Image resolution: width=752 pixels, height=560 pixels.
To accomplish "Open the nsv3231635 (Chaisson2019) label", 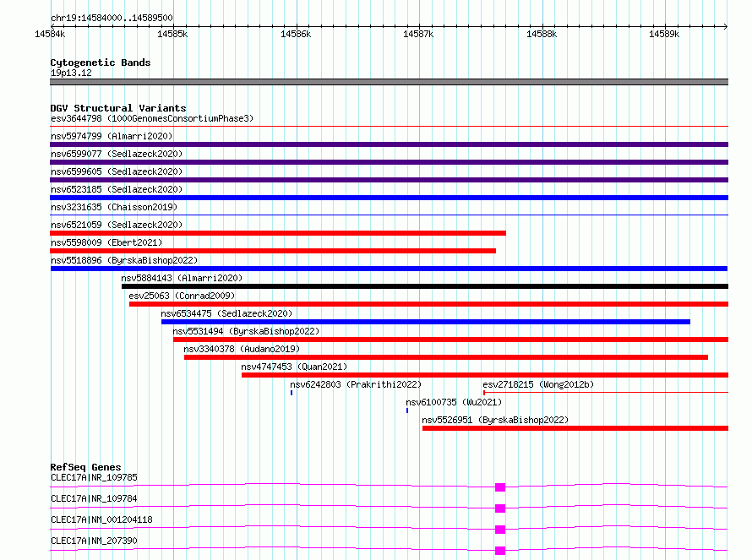I will click(x=114, y=207).
